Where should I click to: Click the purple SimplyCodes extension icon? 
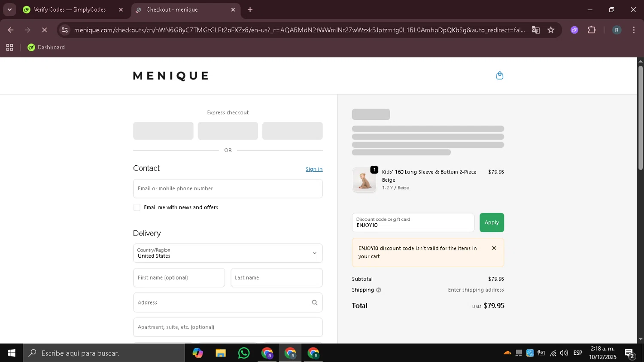point(574,30)
